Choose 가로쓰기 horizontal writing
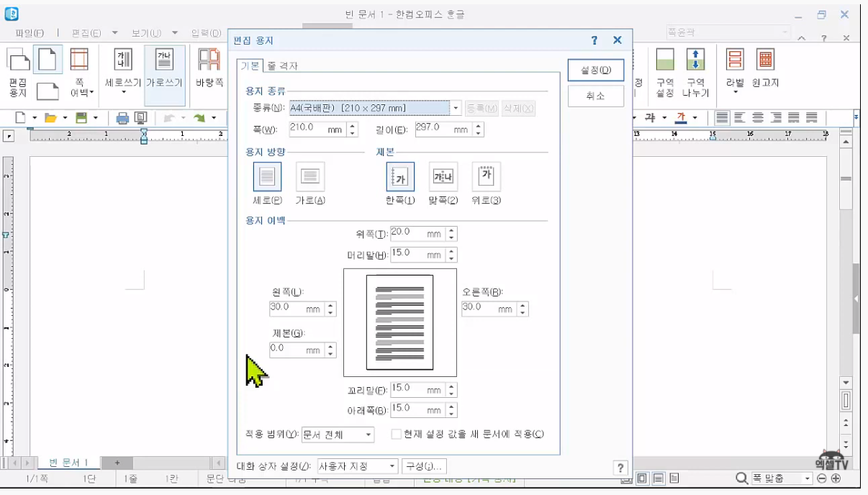This screenshot has width=868, height=495. (x=164, y=74)
